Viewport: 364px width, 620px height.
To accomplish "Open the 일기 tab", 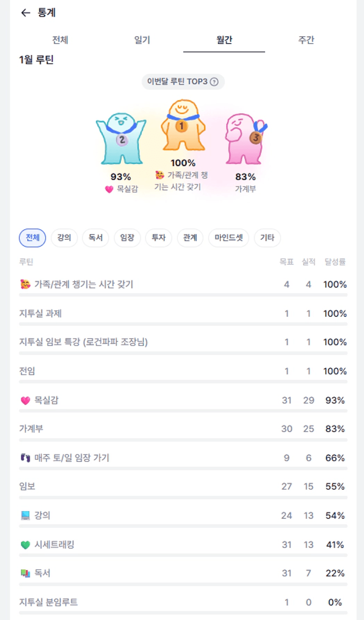I will 142,40.
